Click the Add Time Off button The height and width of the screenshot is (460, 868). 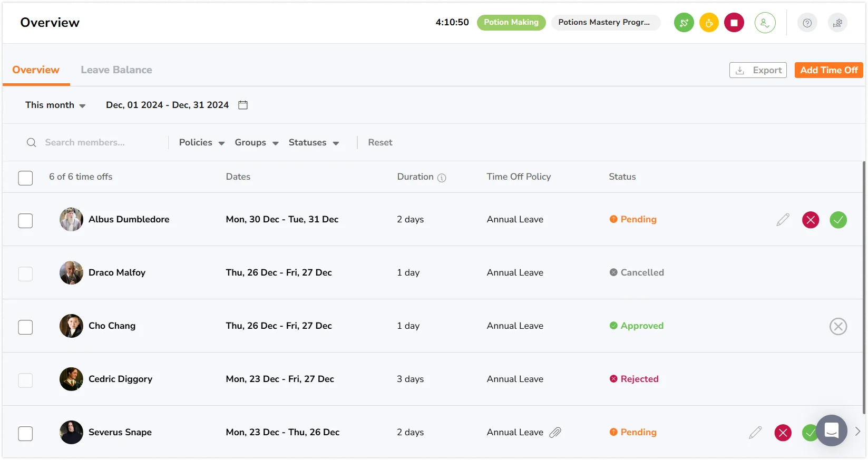pos(828,70)
